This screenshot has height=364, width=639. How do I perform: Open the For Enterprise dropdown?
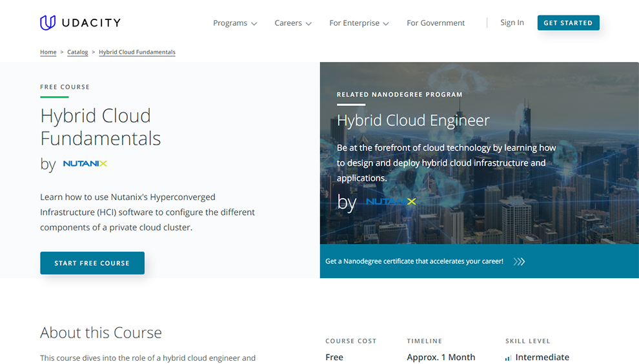tap(359, 23)
